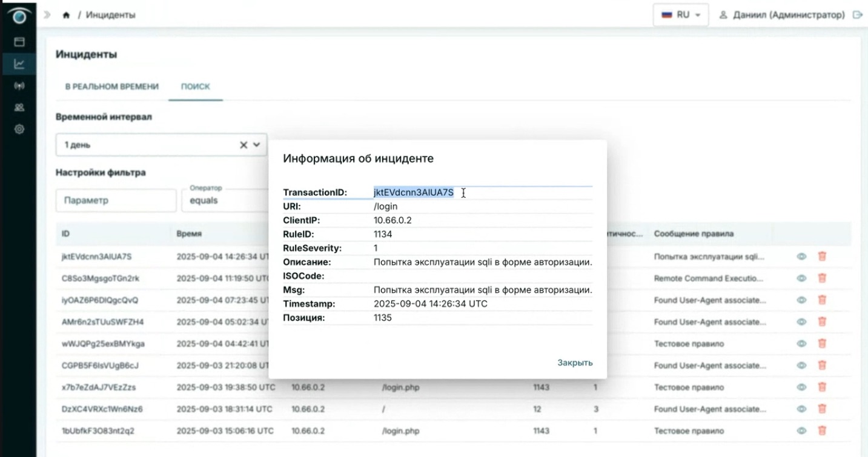
Task: Delete incident wWJQPg25exBMYkga
Action: [x=822, y=344]
